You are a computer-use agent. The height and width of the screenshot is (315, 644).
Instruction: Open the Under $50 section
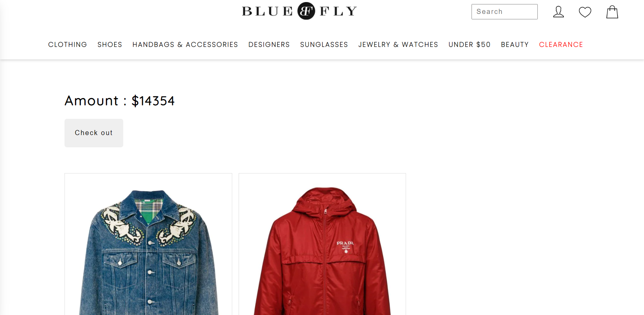(470, 44)
